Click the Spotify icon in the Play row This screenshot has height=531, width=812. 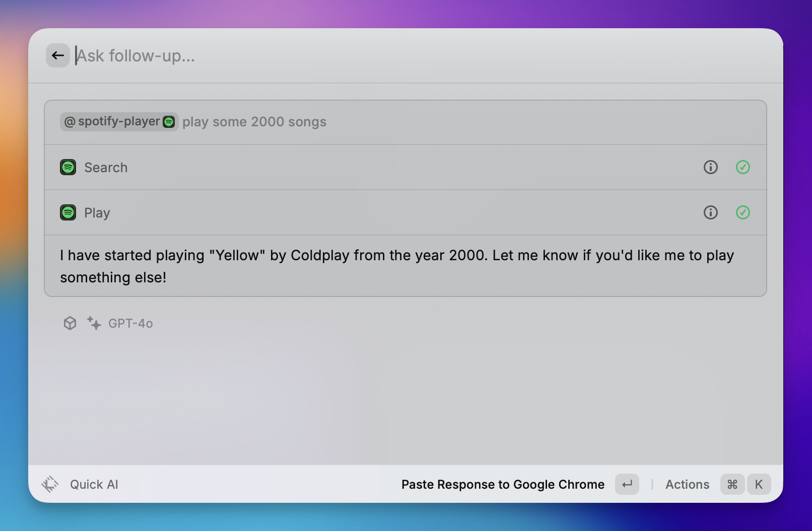68,212
